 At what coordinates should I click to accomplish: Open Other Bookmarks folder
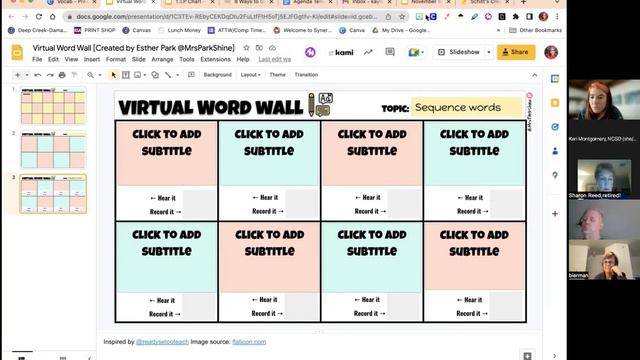pyautogui.click(x=536, y=30)
